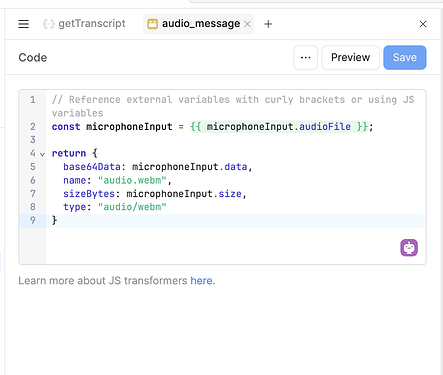Add a new tab with plus icon
The width and height of the screenshot is (443, 375).
[268, 24]
